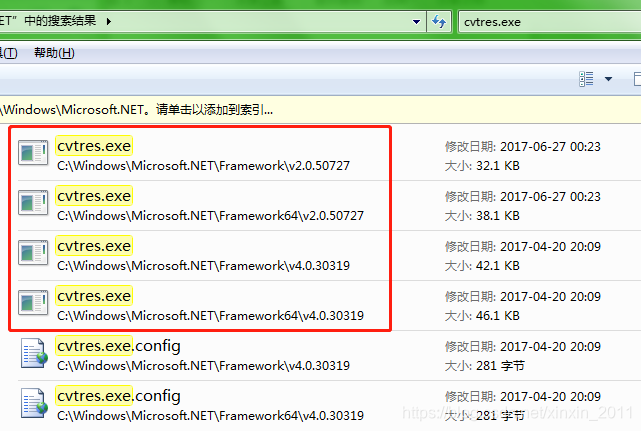
Task: Click the 中的搜索结果 breadcrumb text
Action: click(60, 20)
